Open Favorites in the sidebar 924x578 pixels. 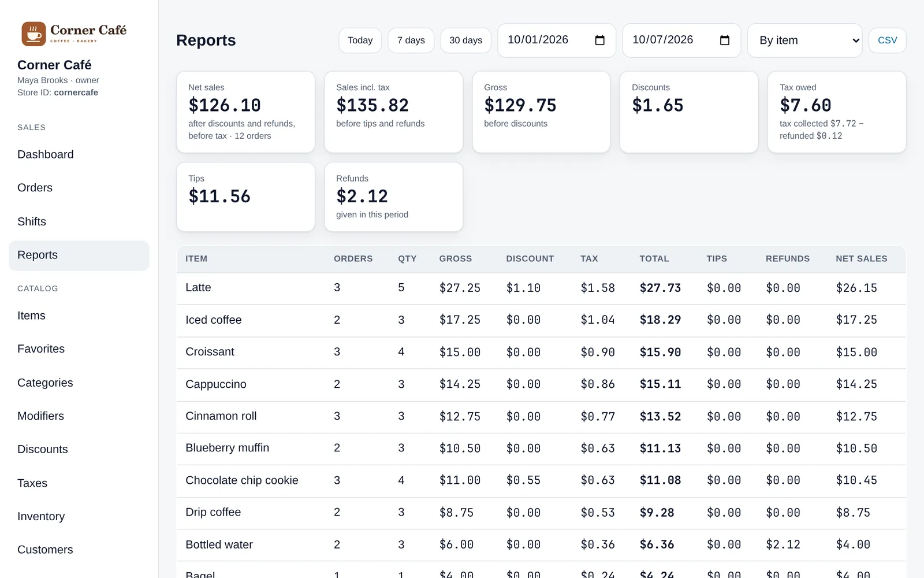pos(79,349)
